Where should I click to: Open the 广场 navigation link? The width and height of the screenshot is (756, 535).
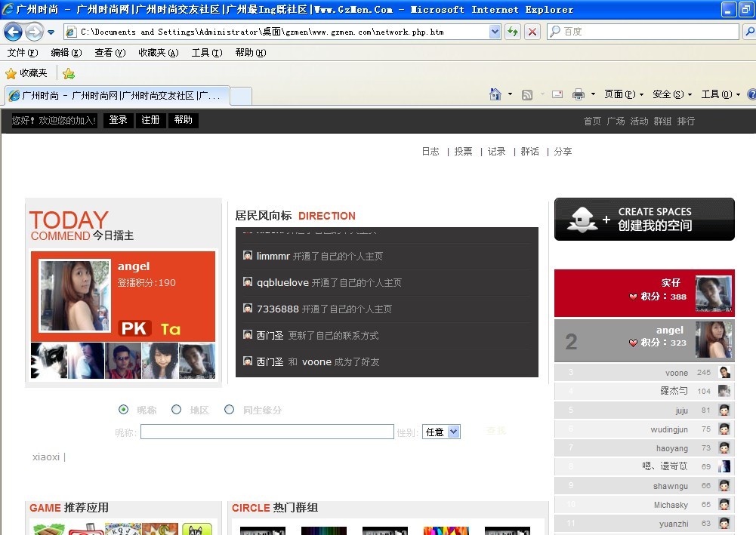pyautogui.click(x=616, y=121)
